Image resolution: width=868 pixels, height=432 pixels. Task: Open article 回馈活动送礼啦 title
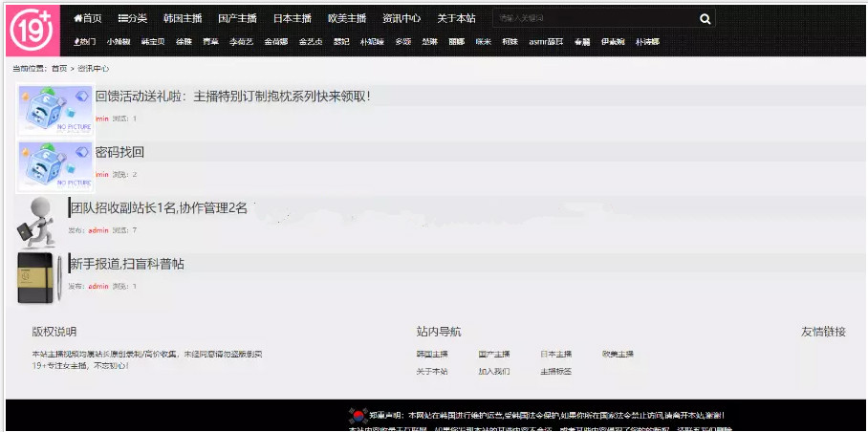pyautogui.click(x=232, y=96)
